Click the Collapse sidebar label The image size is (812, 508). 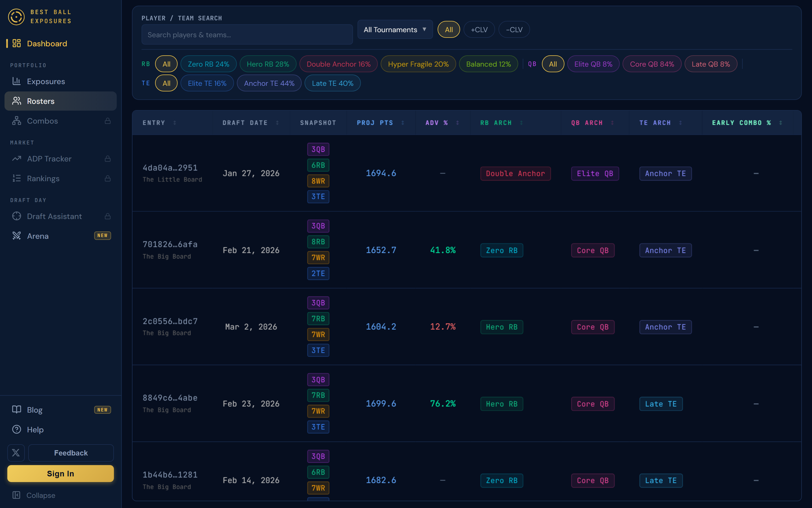point(41,495)
